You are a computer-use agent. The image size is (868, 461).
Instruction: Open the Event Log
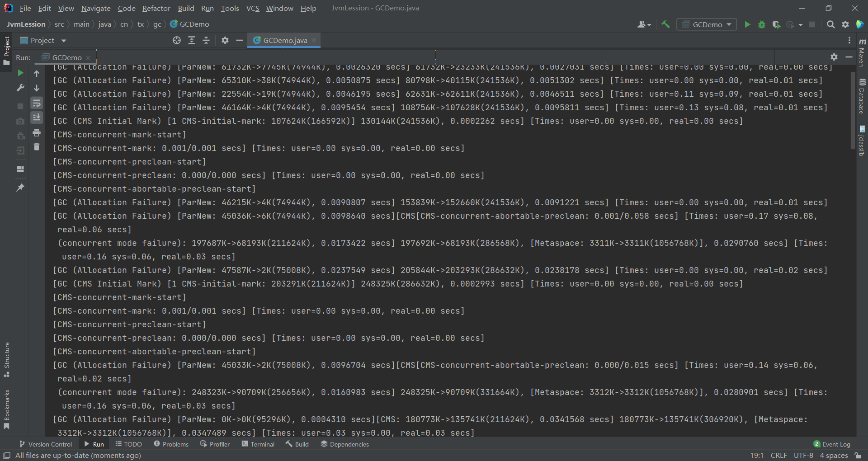(832, 444)
